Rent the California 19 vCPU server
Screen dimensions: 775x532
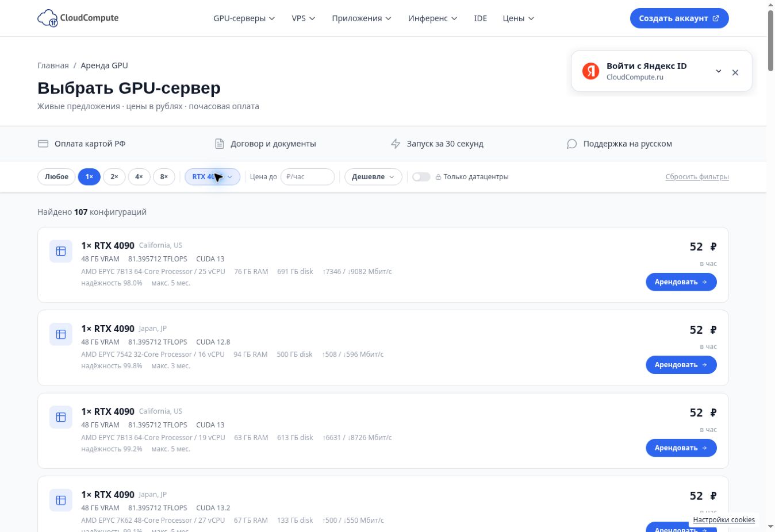coord(681,448)
